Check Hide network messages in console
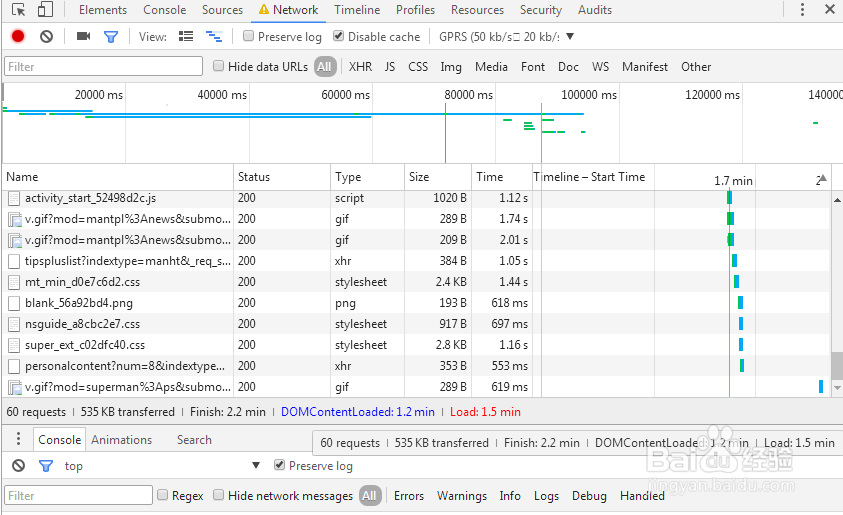The width and height of the screenshot is (843, 515). (x=218, y=495)
